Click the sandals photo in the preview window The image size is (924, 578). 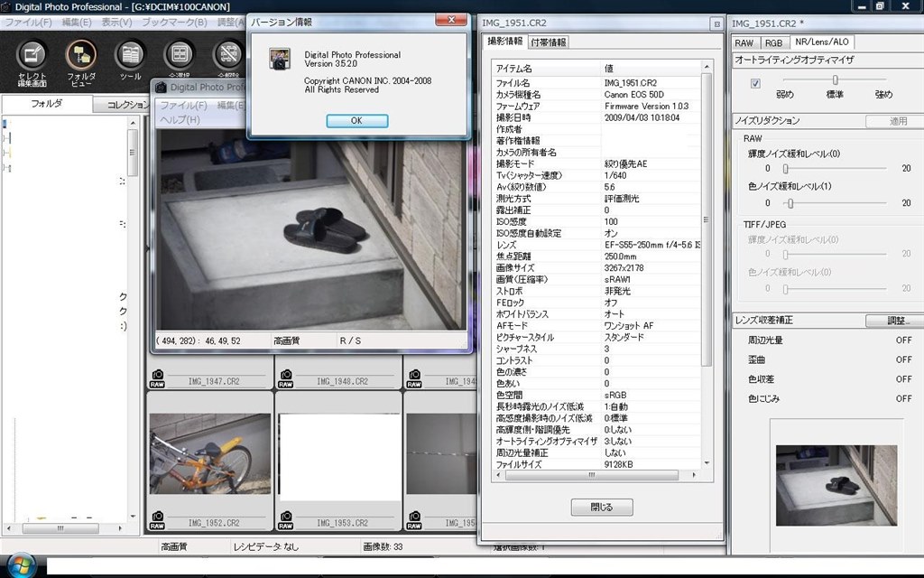(x=310, y=229)
